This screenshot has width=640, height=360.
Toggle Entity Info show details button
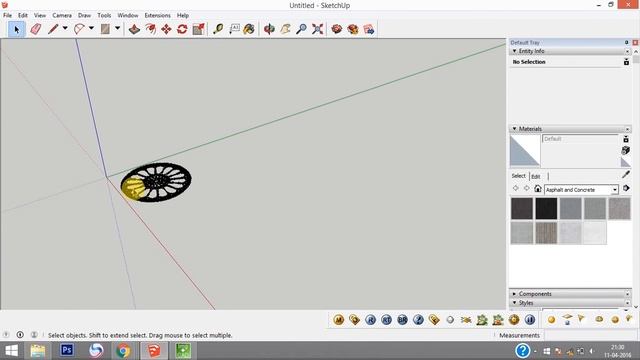(x=626, y=62)
